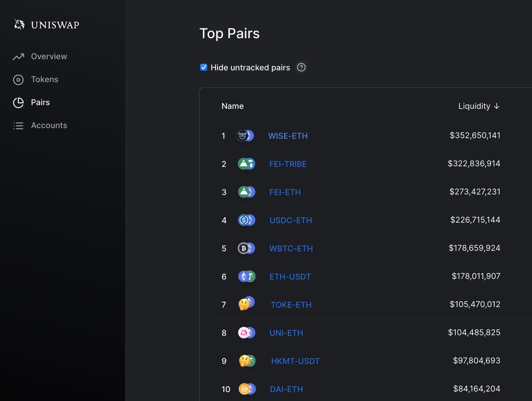Sort by the Liquidity column header
This screenshot has width=532, height=401.
point(479,106)
